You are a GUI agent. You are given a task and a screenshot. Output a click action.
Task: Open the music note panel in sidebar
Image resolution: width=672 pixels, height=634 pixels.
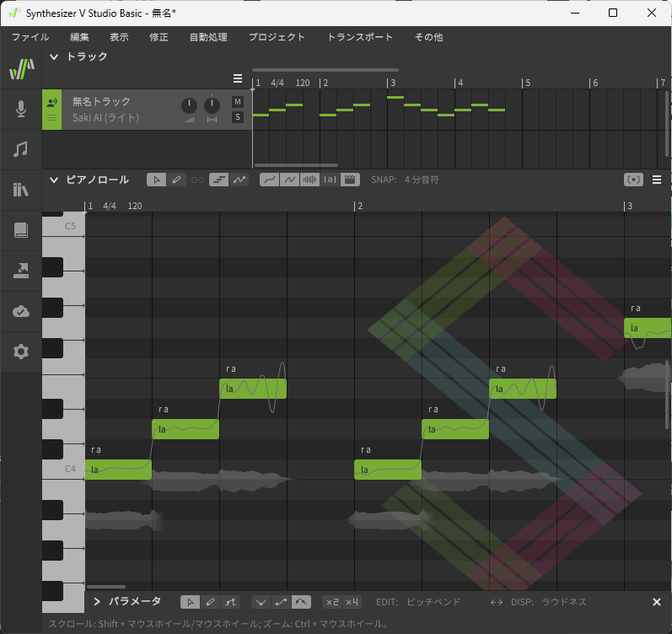[21, 149]
